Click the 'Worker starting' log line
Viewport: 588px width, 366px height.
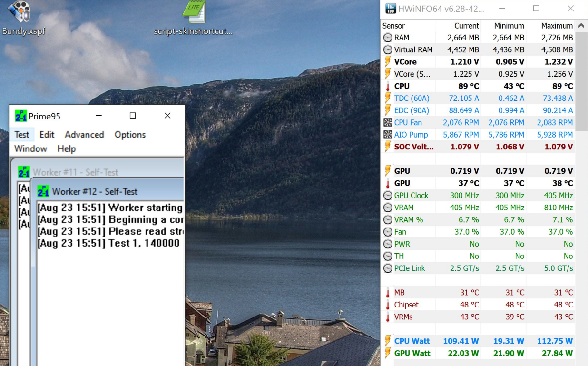110,208
